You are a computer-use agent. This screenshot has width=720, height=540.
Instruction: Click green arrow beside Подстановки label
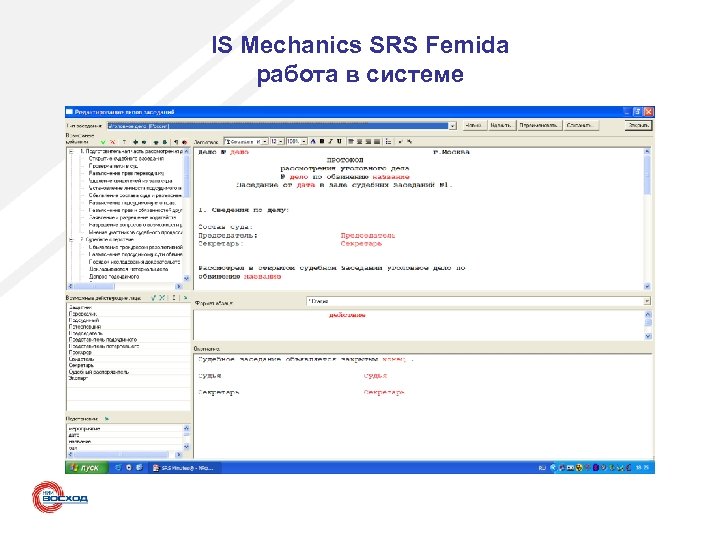[x=107, y=419]
